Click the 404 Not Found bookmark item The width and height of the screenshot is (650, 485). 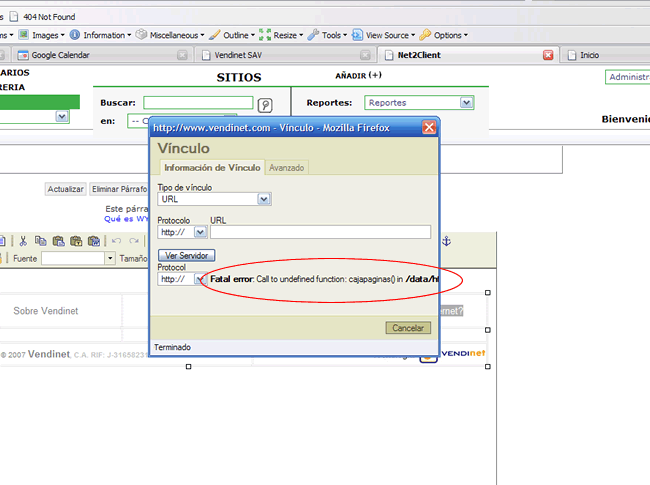pyautogui.click(x=43, y=17)
